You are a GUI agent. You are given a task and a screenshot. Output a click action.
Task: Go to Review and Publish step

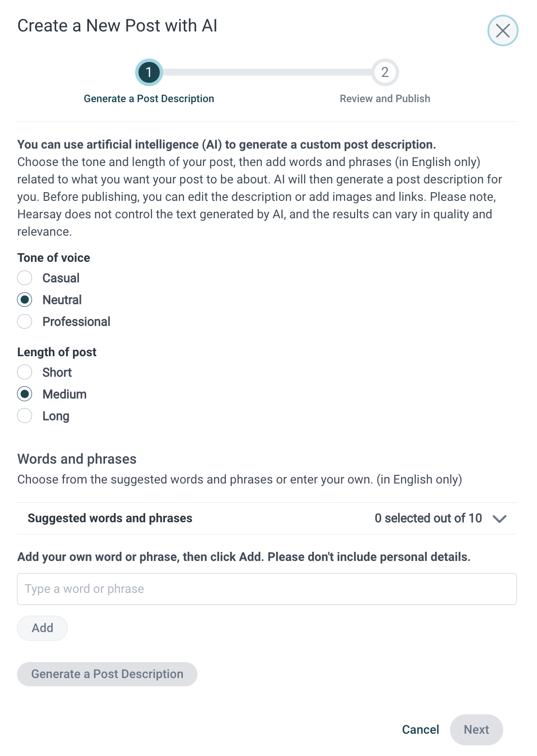point(385,99)
